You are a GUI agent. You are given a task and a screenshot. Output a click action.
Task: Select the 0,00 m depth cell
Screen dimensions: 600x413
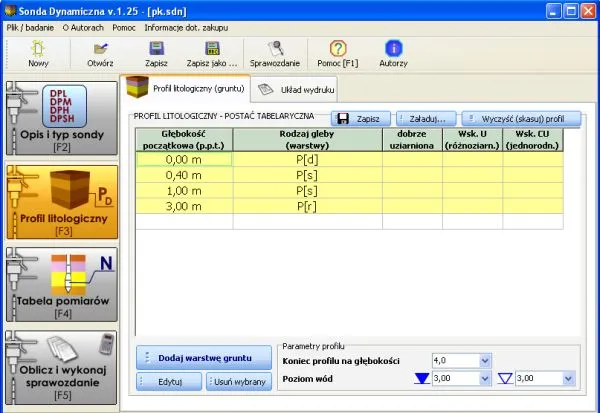click(x=183, y=158)
